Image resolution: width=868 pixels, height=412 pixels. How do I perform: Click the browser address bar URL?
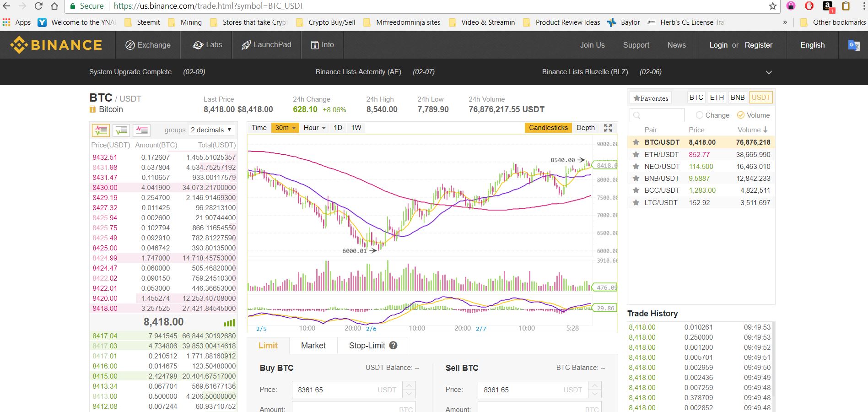pyautogui.click(x=208, y=6)
